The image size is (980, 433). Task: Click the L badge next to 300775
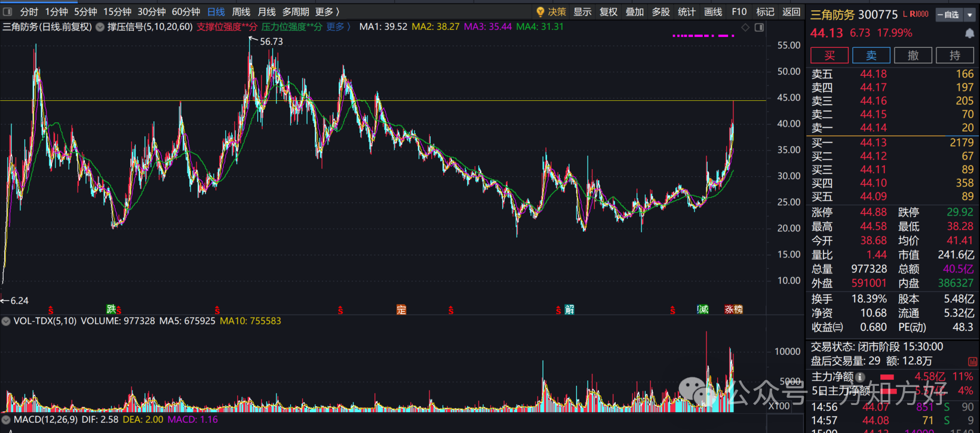pos(905,14)
